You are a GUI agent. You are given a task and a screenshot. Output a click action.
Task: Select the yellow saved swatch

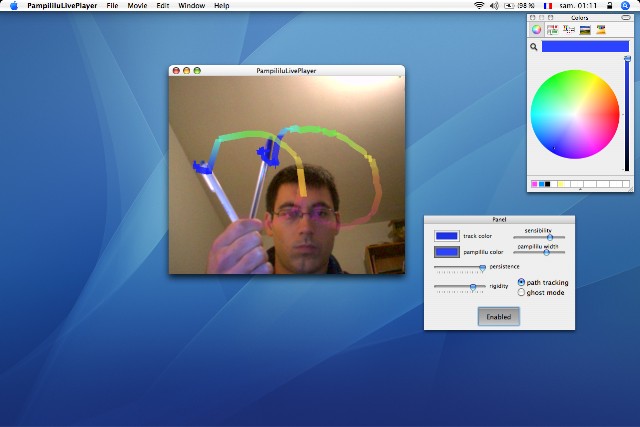(x=560, y=184)
